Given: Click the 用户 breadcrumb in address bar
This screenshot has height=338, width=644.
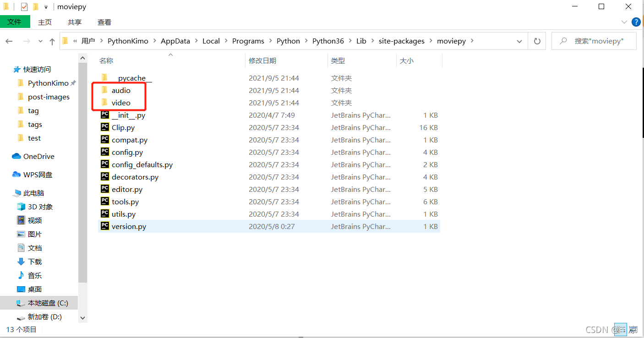Looking at the screenshot, I should [88, 41].
